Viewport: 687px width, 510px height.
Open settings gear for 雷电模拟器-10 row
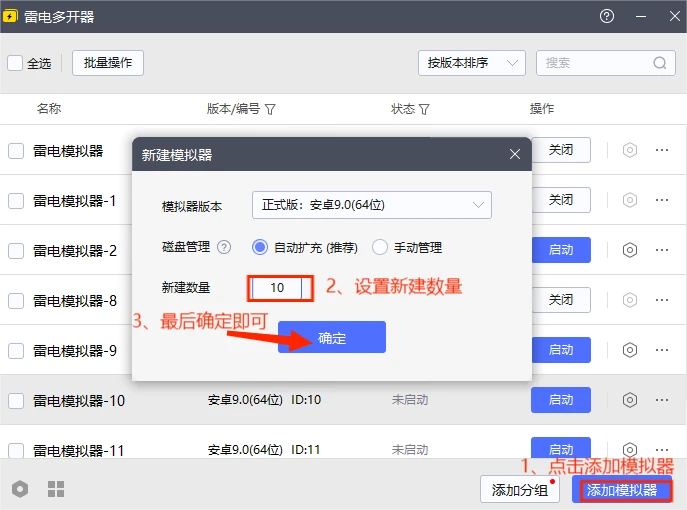click(x=630, y=400)
